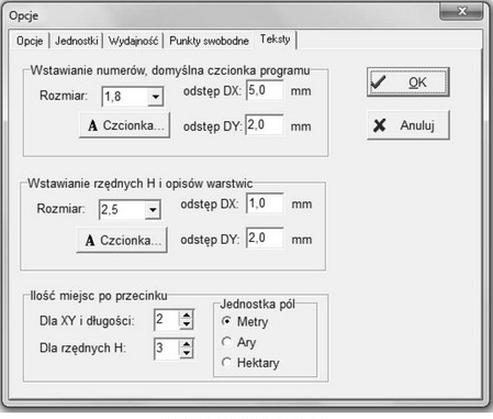
Task: Decrease decimal places for XY i długości
Action: (186, 325)
